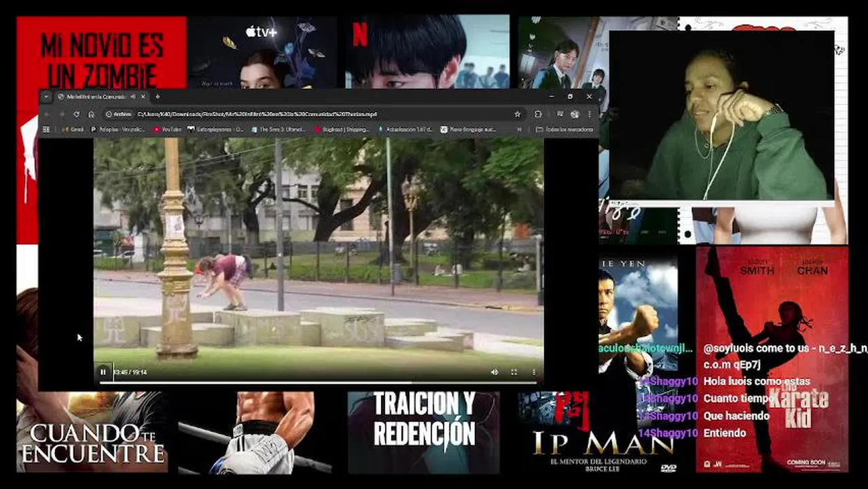Pause the video with the pause button

click(x=103, y=372)
